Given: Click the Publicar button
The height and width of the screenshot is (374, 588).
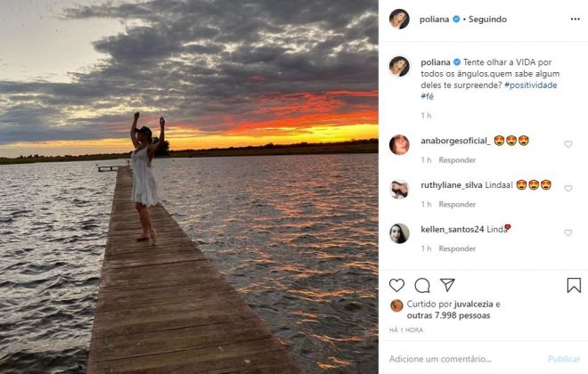Looking at the screenshot, I should click(564, 359).
